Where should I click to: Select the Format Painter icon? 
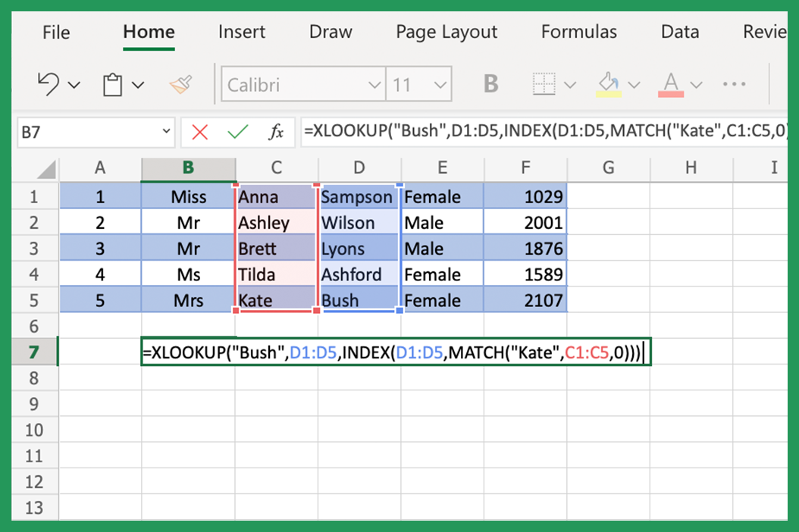point(180,84)
